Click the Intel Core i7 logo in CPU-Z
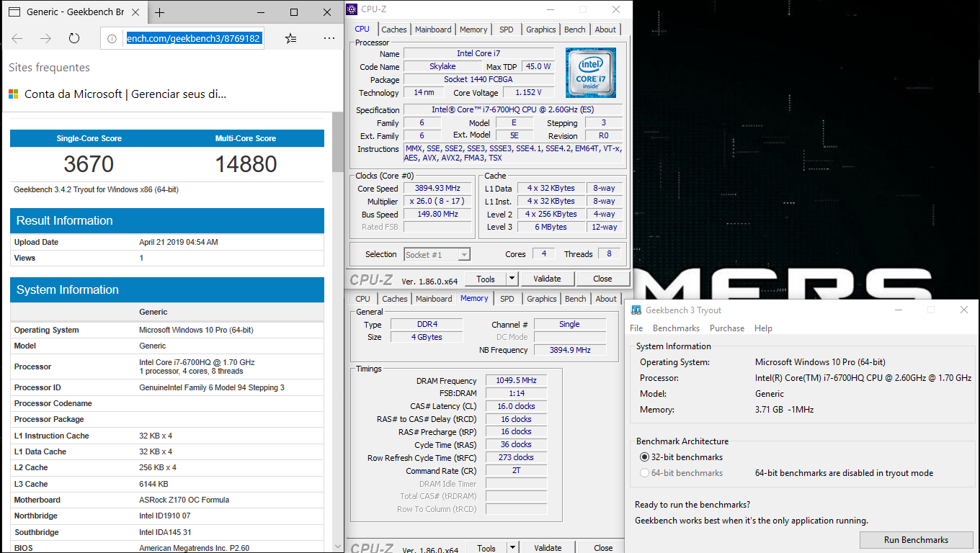Image resolution: width=980 pixels, height=553 pixels. click(x=591, y=73)
